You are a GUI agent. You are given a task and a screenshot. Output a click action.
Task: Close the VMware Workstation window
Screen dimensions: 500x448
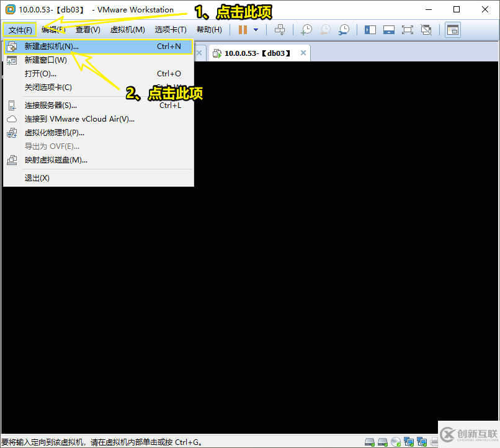pos(485,9)
